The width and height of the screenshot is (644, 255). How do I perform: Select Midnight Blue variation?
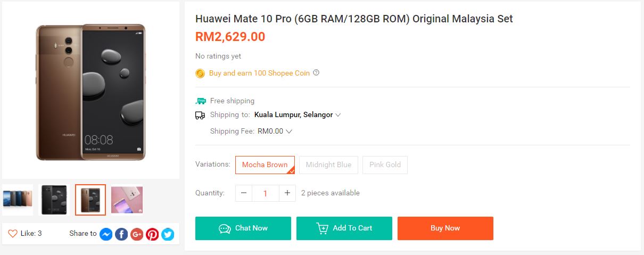coord(328,165)
